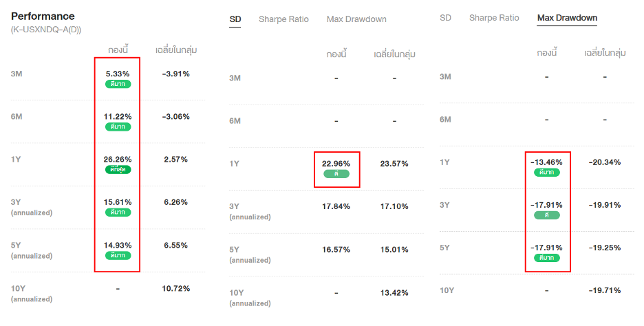Image resolution: width=644 pixels, height=326 pixels.
Task: Click the fund code (K-USXNDQ-A(D))
Action: pyautogui.click(x=46, y=30)
